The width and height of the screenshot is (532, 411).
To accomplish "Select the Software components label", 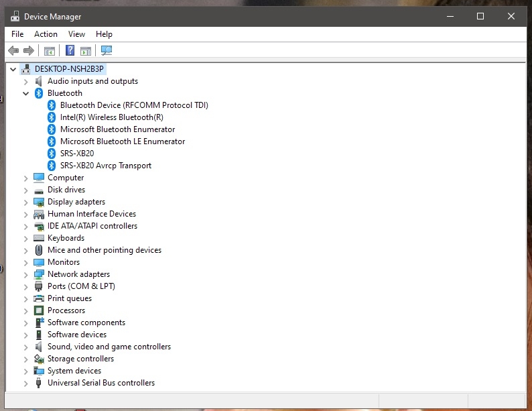I will pos(86,322).
